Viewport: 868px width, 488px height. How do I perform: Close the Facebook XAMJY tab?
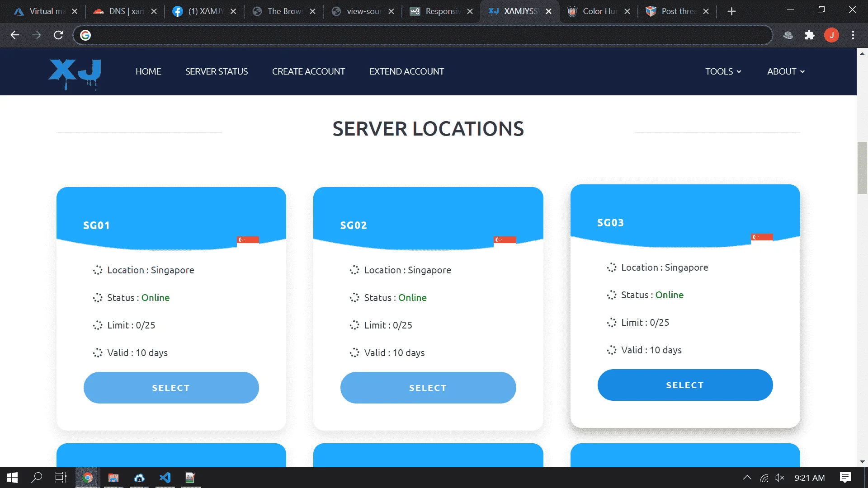point(233,11)
